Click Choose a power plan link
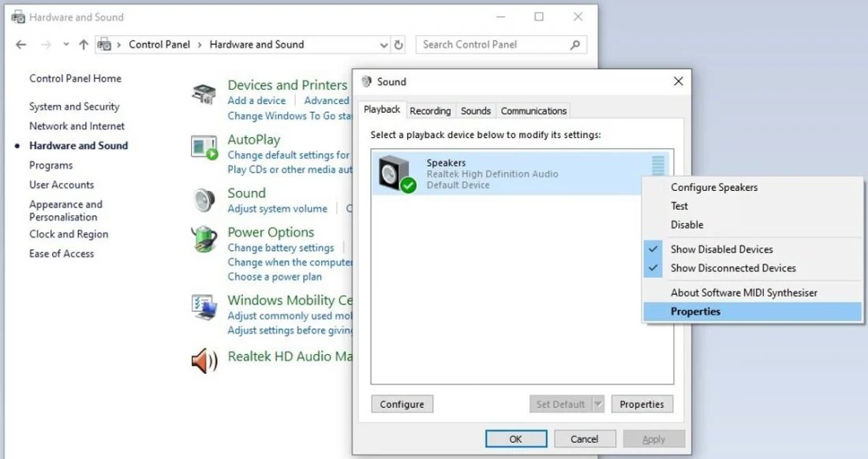This screenshot has height=459, width=868. pyautogui.click(x=275, y=277)
